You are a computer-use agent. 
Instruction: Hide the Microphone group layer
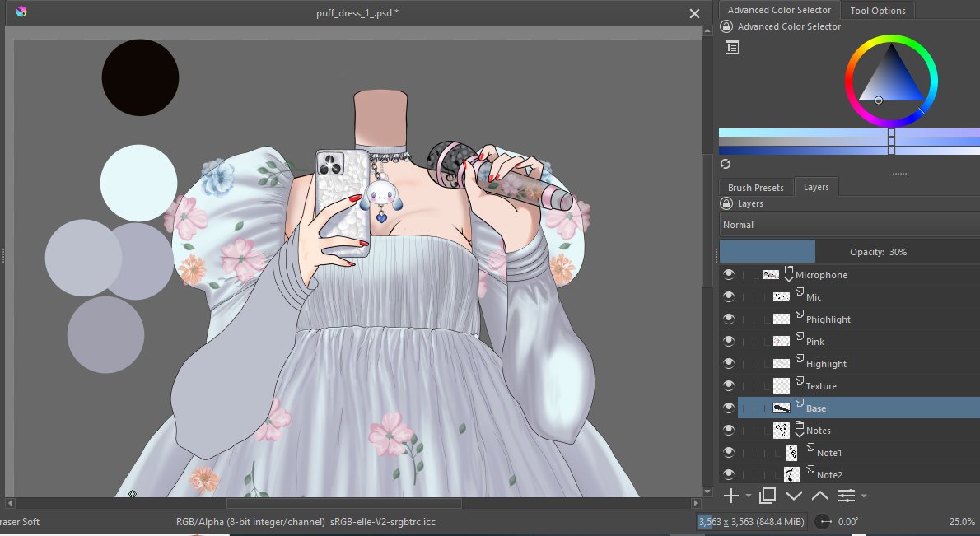point(728,274)
